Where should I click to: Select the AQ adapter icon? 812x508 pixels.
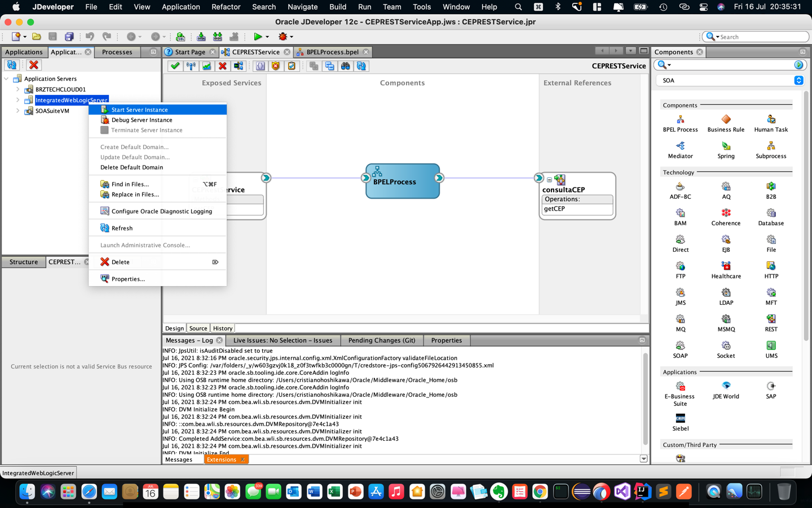[x=726, y=186]
